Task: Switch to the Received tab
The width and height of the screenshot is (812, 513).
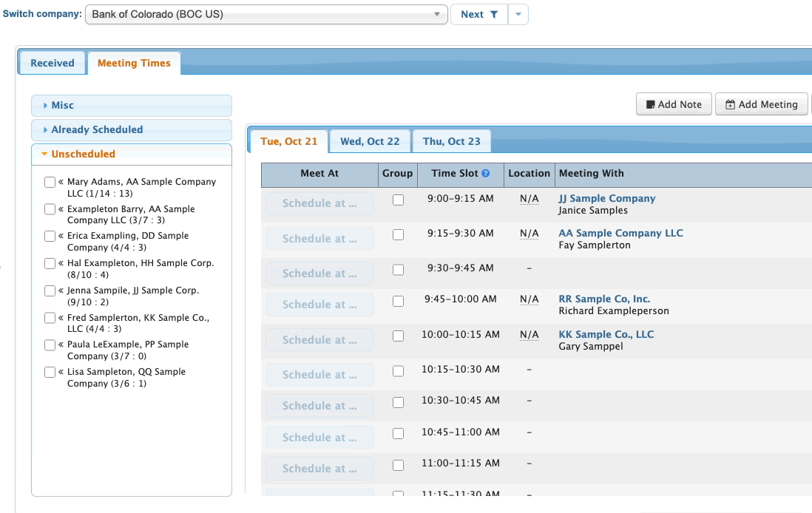Action: [53, 64]
